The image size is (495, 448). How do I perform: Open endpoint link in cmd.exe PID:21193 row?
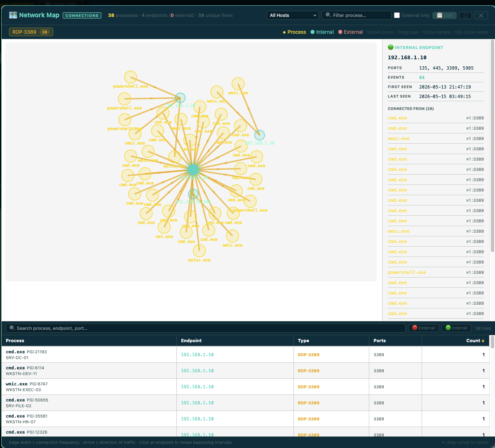pyautogui.click(x=197, y=355)
